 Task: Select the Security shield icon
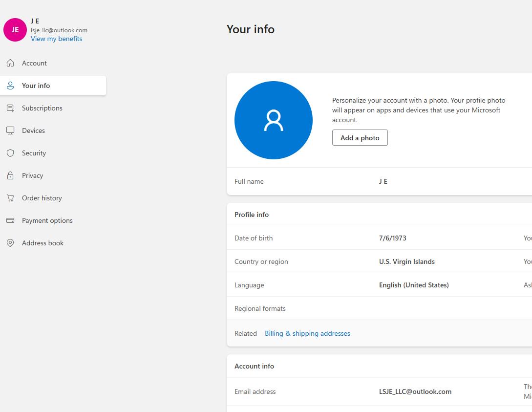coord(10,153)
